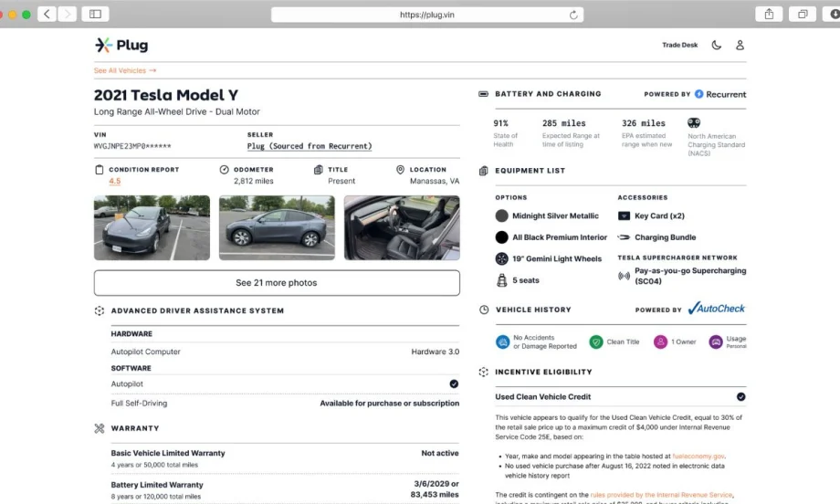840x504 pixels.
Task: Open the Plug logo home link
Action: pos(121,45)
